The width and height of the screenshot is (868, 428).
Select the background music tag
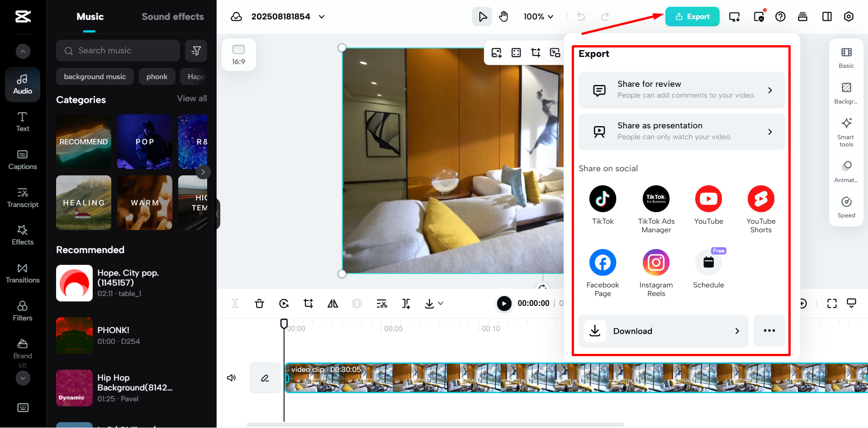tap(95, 76)
